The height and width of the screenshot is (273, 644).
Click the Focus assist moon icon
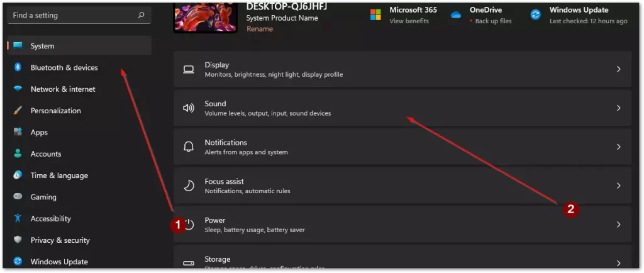pyautogui.click(x=189, y=186)
